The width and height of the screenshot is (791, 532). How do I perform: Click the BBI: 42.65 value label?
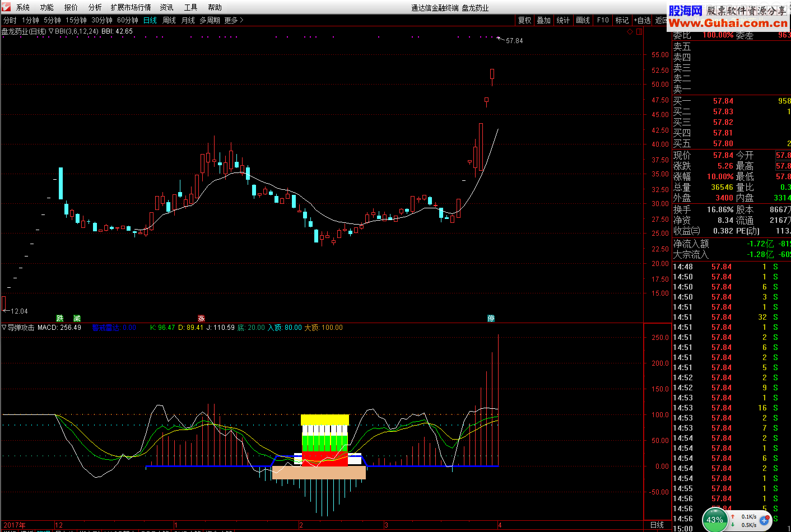coord(117,31)
